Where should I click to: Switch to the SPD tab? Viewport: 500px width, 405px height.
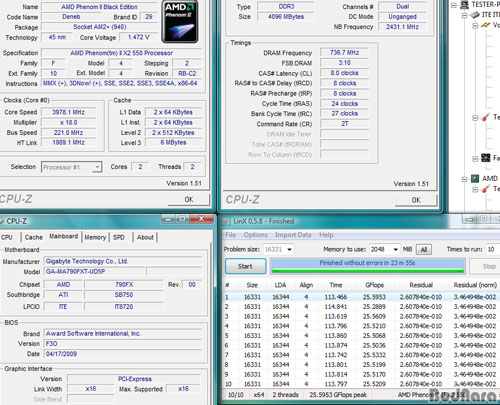(x=119, y=237)
